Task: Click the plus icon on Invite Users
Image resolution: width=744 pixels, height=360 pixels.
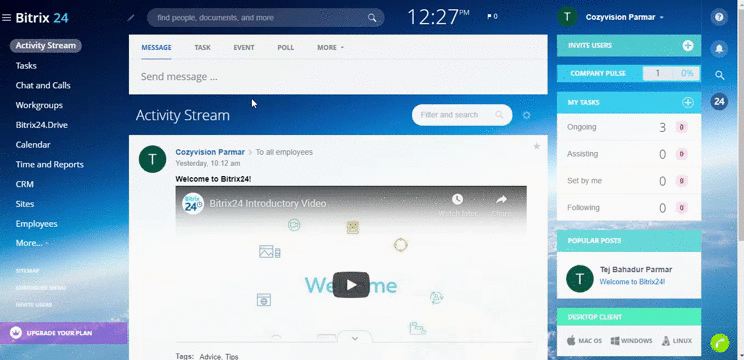Action: click(x=688, y=46)
